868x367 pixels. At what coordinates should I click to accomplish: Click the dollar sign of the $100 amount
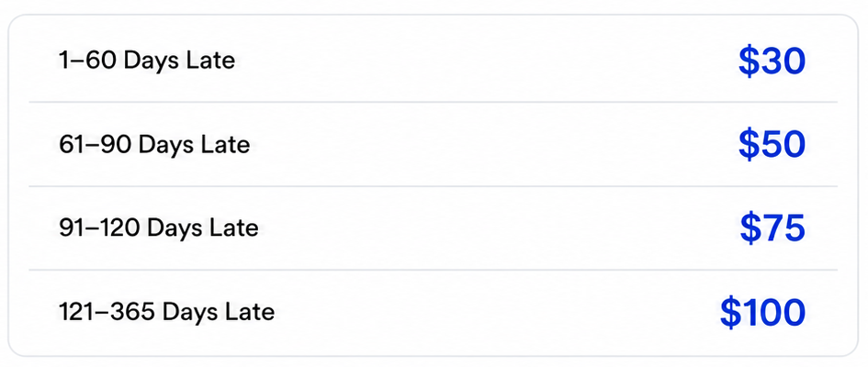[x=731, y=312]
